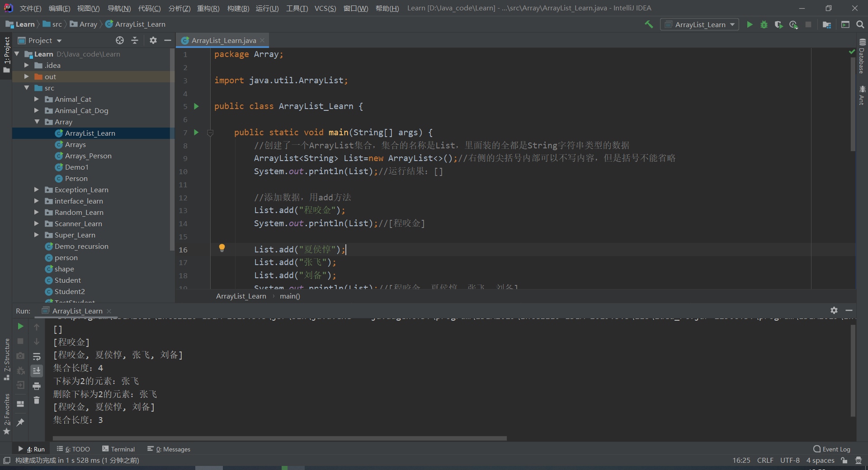Image resolution: width=868 pixels, height=470 pixels.
Task: Click the locate-in-tree target icon
Action: coord(120,40)
